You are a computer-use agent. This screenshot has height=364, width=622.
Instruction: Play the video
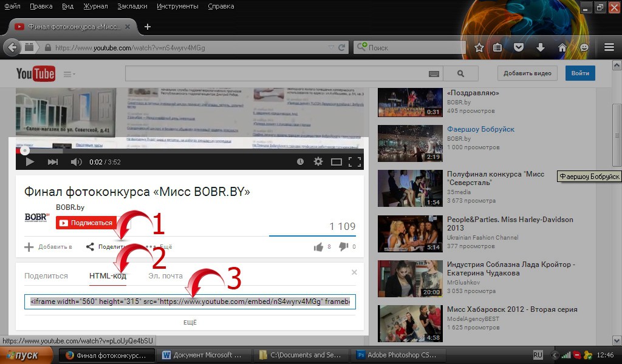coord(29,161)
